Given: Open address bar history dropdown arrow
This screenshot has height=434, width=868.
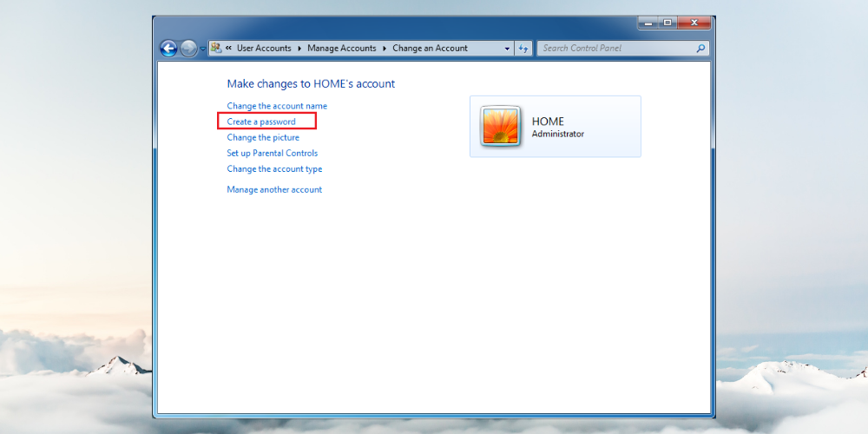Looking at the screenshot, I should [507, 49].
